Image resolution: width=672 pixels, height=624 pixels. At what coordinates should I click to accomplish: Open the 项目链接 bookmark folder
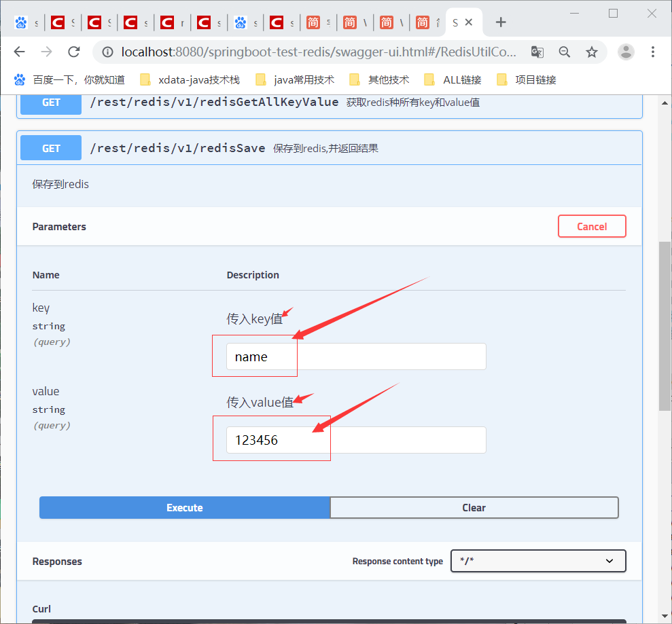click(x=527, y=79)
